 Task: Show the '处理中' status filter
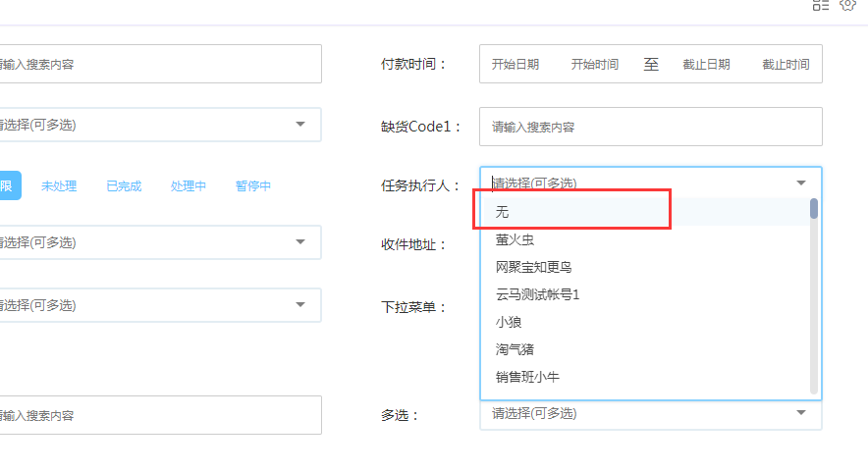coord(189,185)
